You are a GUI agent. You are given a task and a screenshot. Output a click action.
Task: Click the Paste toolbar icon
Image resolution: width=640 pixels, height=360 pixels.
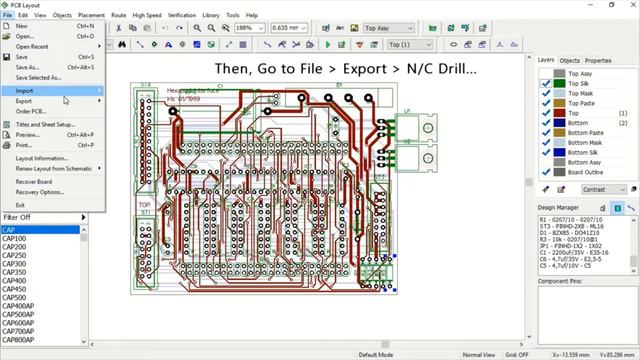147,28
